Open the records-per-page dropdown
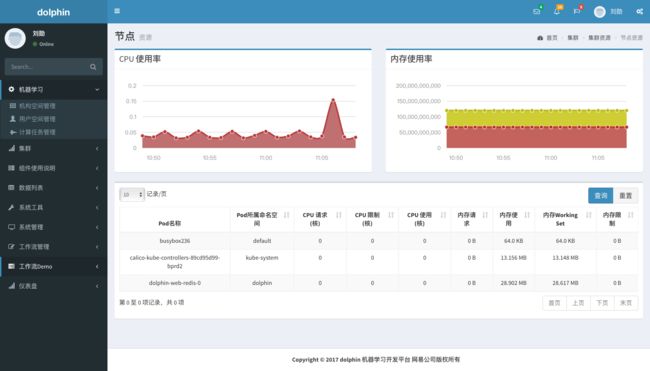650x371 pixels. pyautogui.click(x=132, y=194)
